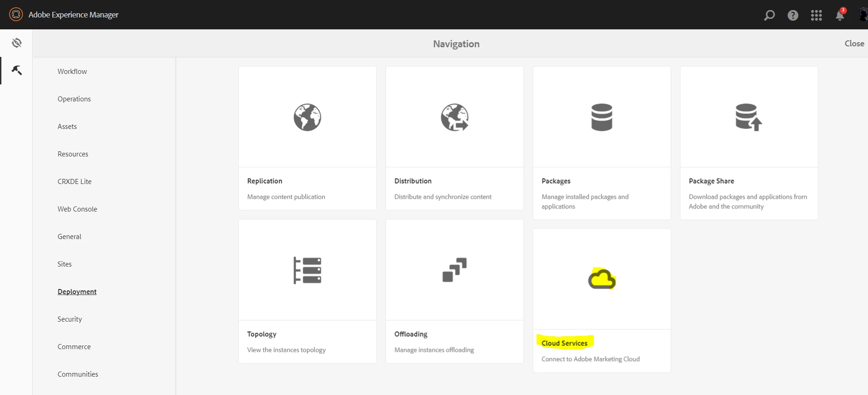The width and height of the screenshot is (868, 395).
Task: Click the Topology server tree icon
Action: [308, 270]
